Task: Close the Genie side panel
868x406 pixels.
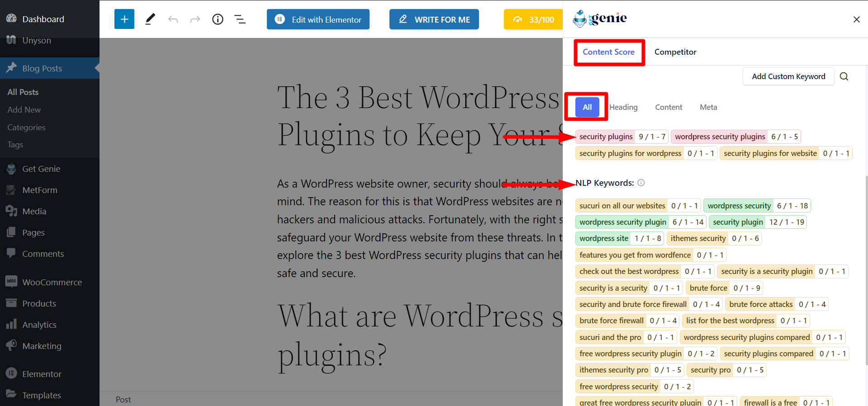Action: tap(856, 19)
